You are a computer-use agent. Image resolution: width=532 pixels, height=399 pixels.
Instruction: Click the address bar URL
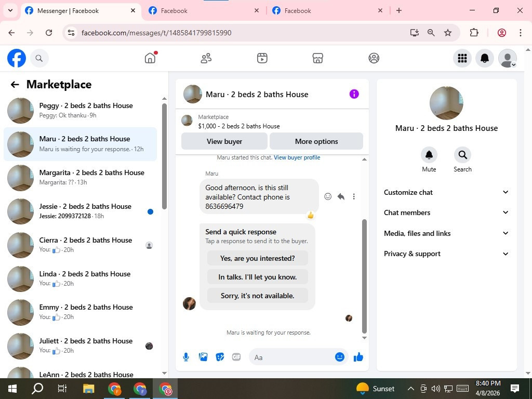pos(156,33)
